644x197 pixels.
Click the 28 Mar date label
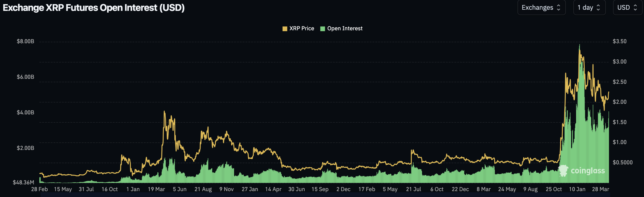[600, 189]
